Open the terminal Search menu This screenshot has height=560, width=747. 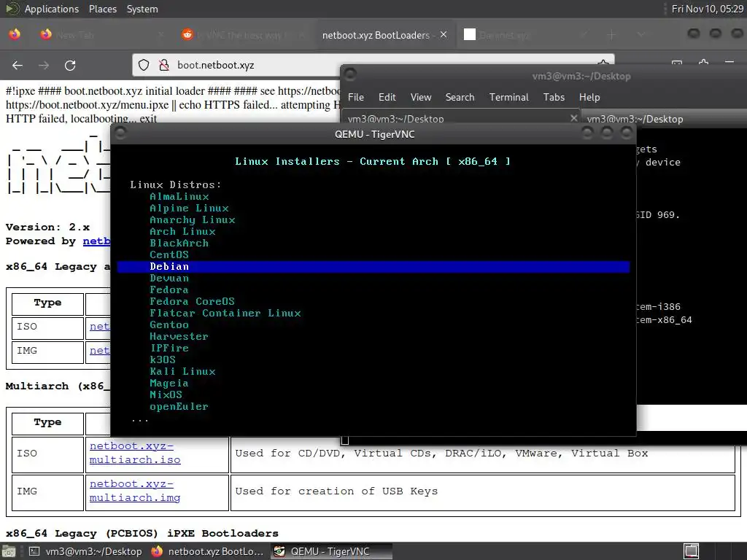[460, 97]
